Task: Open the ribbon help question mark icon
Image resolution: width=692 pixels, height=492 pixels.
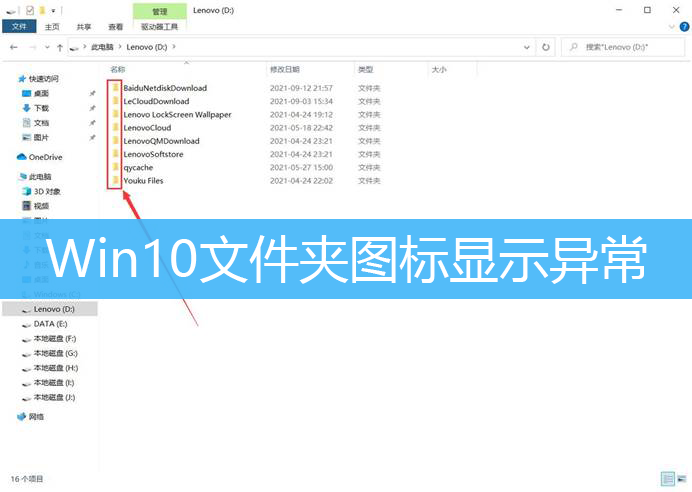Action: click(682, 27)
